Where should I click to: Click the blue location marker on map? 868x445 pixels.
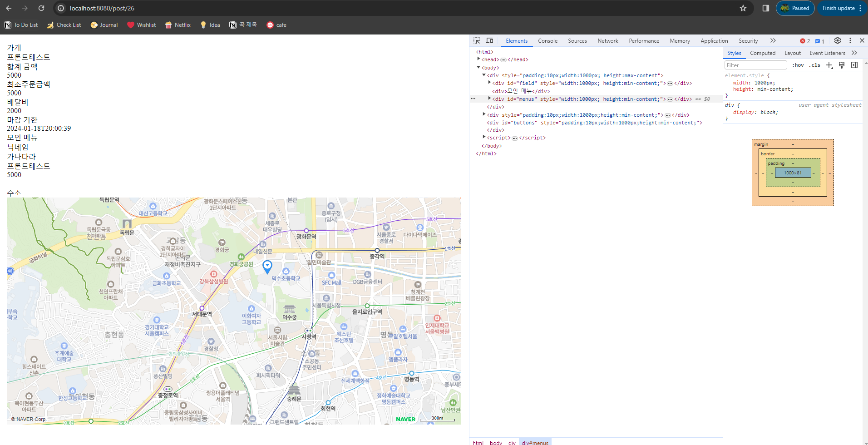pos(267,267)
